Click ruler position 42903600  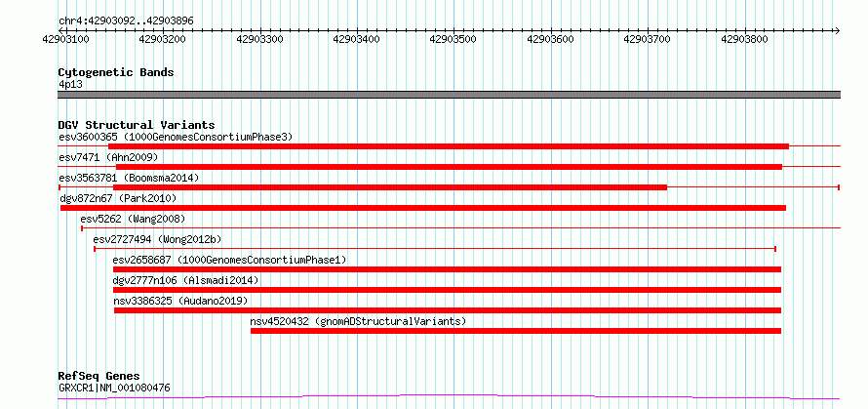coord(551,39)
